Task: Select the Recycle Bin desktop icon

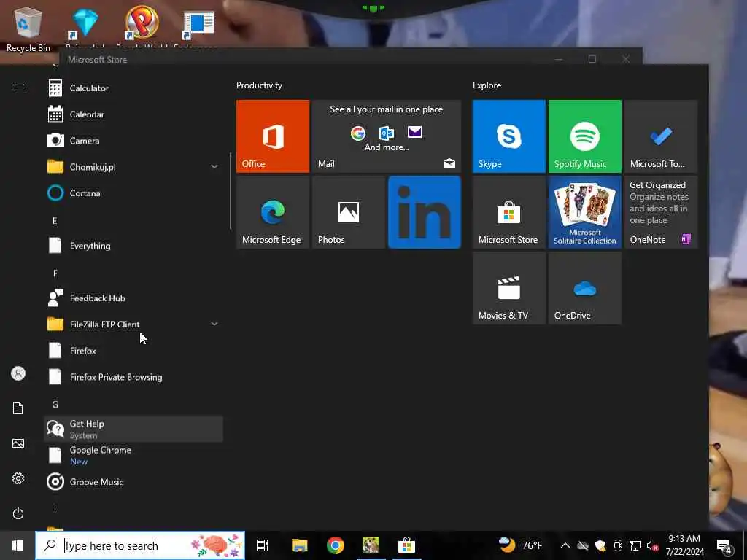Action: coord(28,29)
